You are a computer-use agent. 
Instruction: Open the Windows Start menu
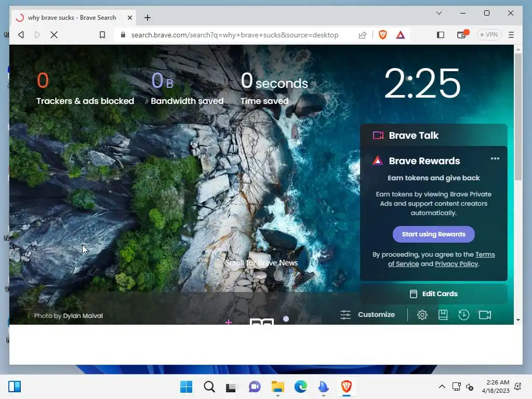[x=186, y=387]
